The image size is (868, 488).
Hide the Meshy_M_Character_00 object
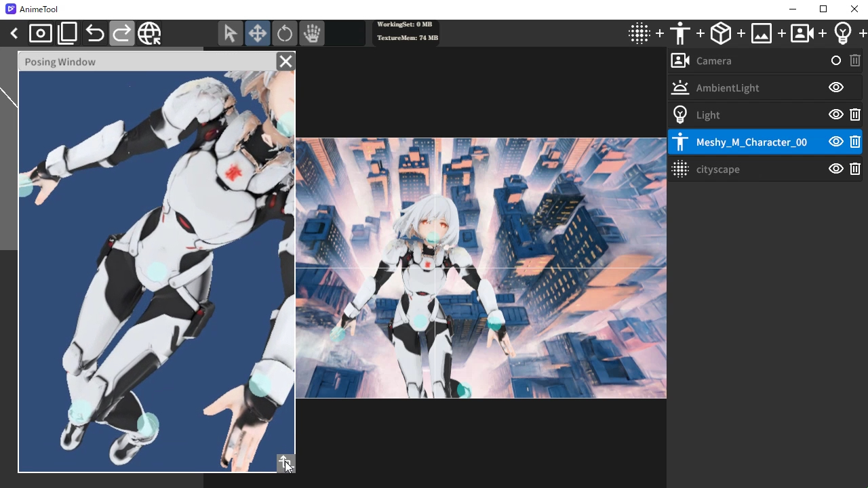tap(836, 142)
